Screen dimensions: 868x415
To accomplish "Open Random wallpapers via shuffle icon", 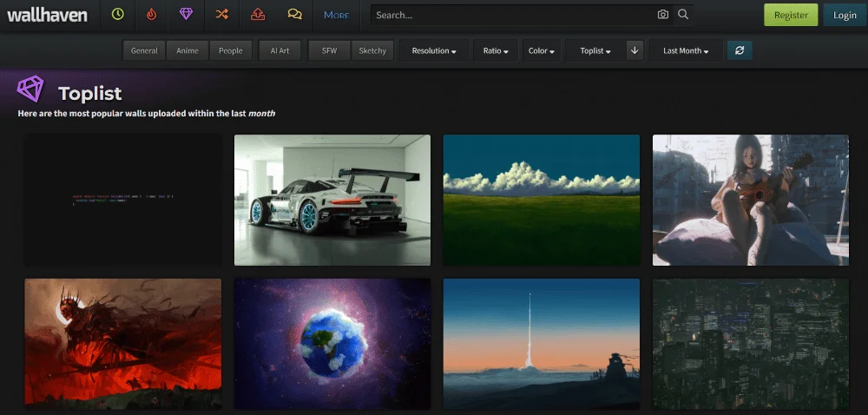I will coord(222,15).
